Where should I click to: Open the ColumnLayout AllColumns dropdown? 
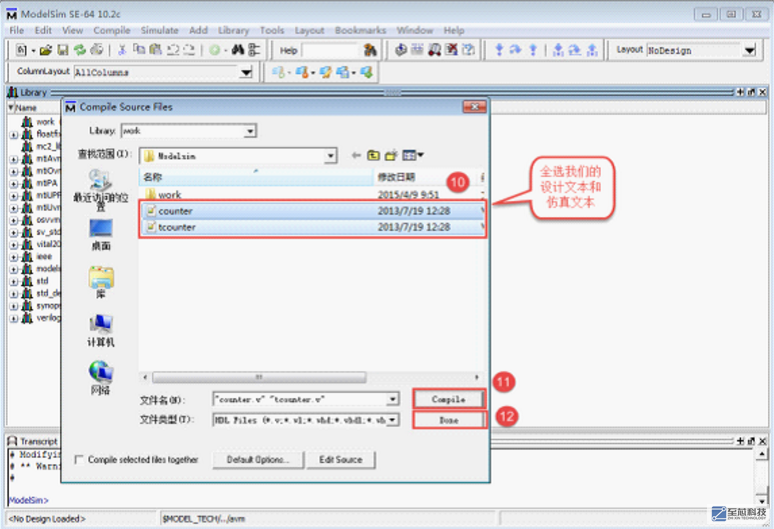coord(246,73)
